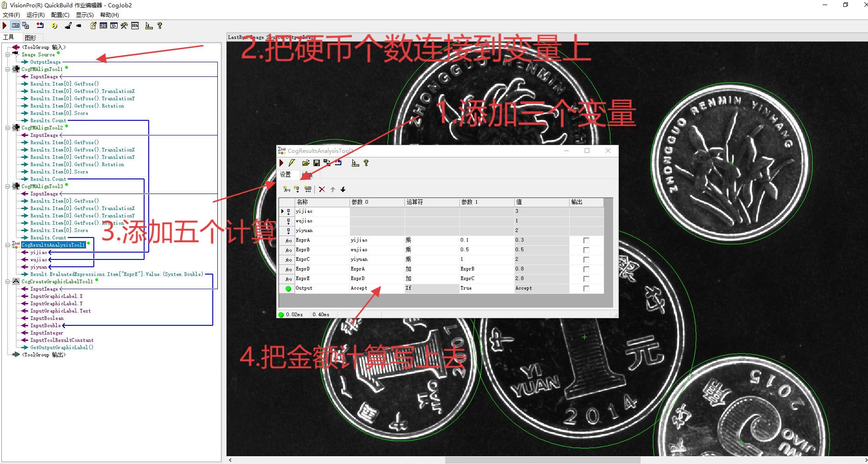Screen dimensions: 868x464
Task: Select GetOutputGraphicLabel() tree item
Action: pos(62,347)
